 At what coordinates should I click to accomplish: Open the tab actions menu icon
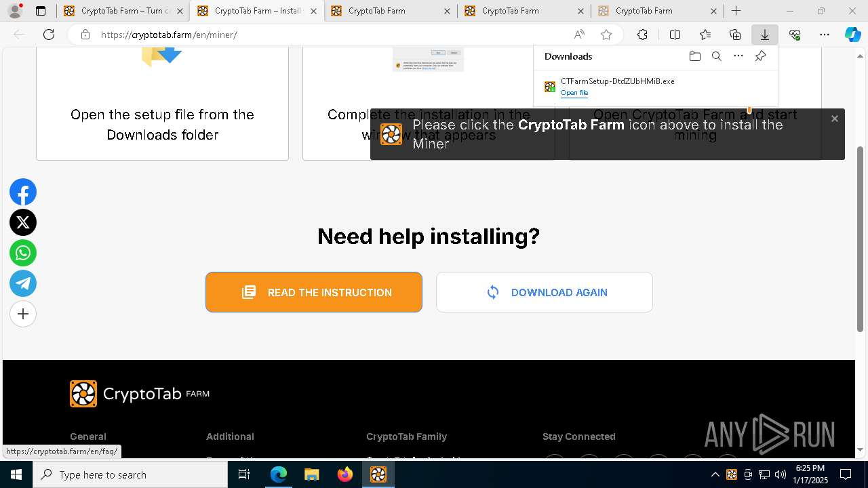(x=41, y=11)
